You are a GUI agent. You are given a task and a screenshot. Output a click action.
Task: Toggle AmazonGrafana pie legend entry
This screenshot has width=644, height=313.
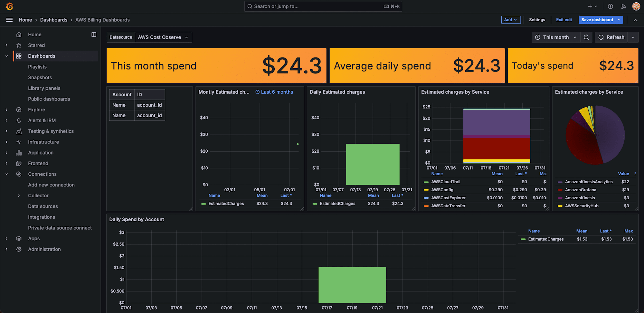(581, 190)
